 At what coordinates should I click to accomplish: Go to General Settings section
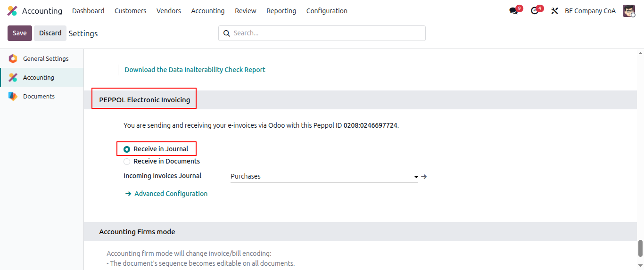pos(41,58)
